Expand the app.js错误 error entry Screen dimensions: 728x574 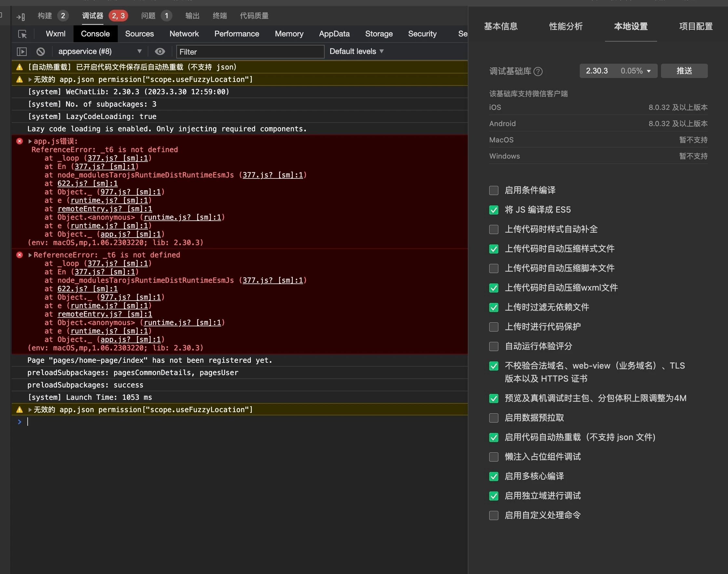point(30,141)
